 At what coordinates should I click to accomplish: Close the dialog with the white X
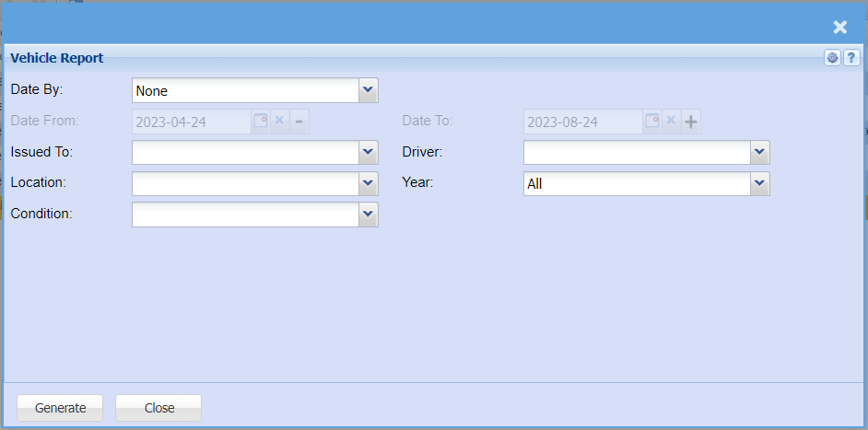coord(839,27)
